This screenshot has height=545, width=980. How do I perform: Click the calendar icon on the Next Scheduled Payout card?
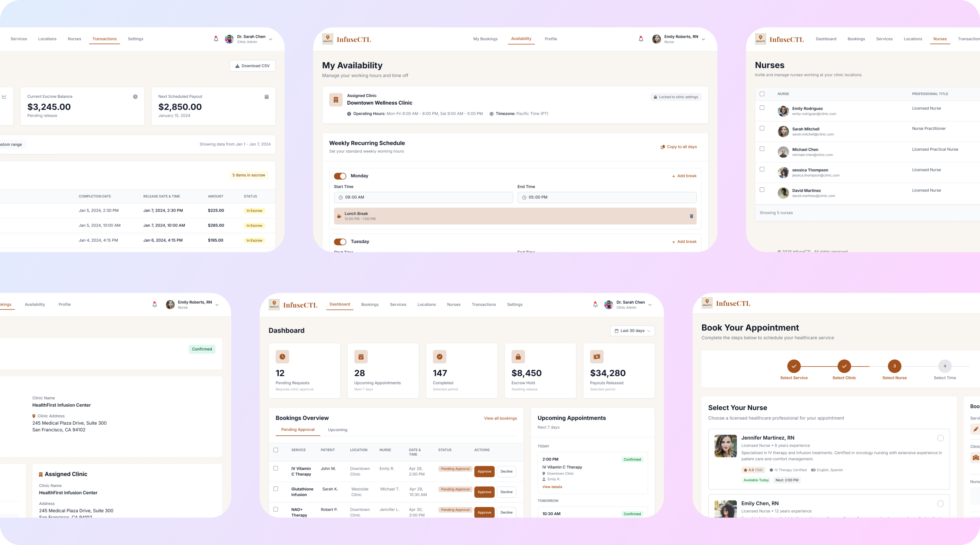pyautogui.click(x=266, y=97)
